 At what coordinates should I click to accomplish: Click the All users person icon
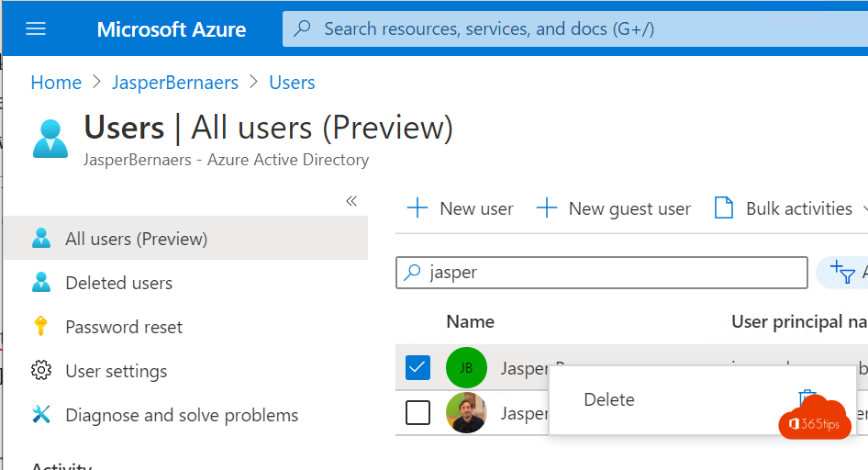pos(41,238)
